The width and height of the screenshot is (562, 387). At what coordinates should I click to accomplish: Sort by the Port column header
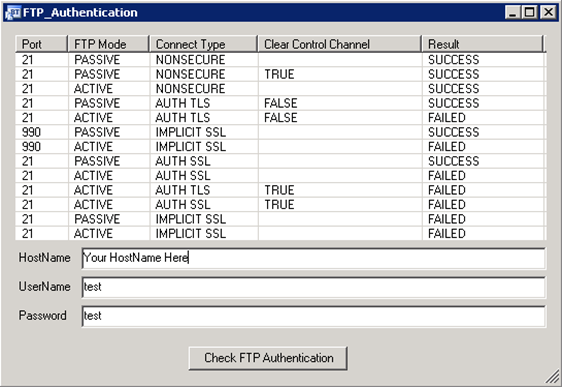42,44
